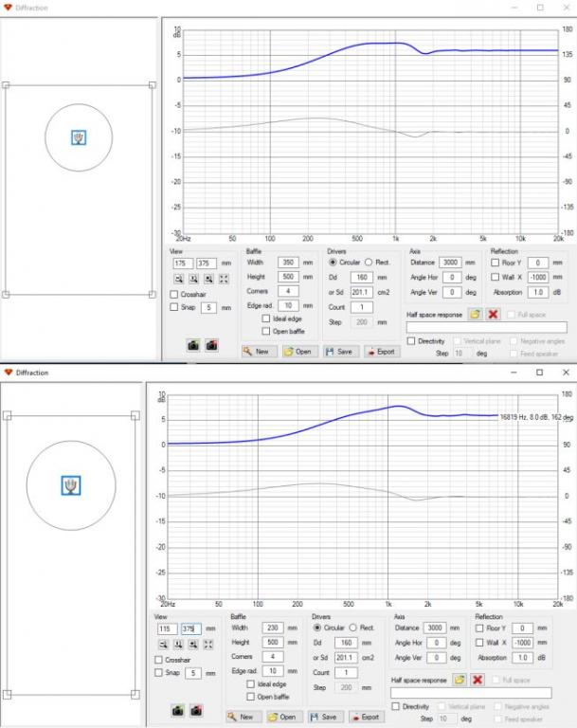This screenshot has height=728, width=577.
Task: Click the View field showing 115 in the lower window
Action: pos(168,628)
